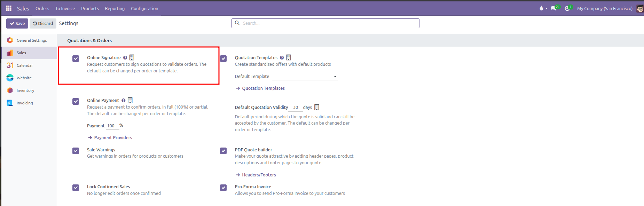Screen dimensions: 644x206
Task: Select Calendar in settings sidebar
Action: (x=25, y=65)
